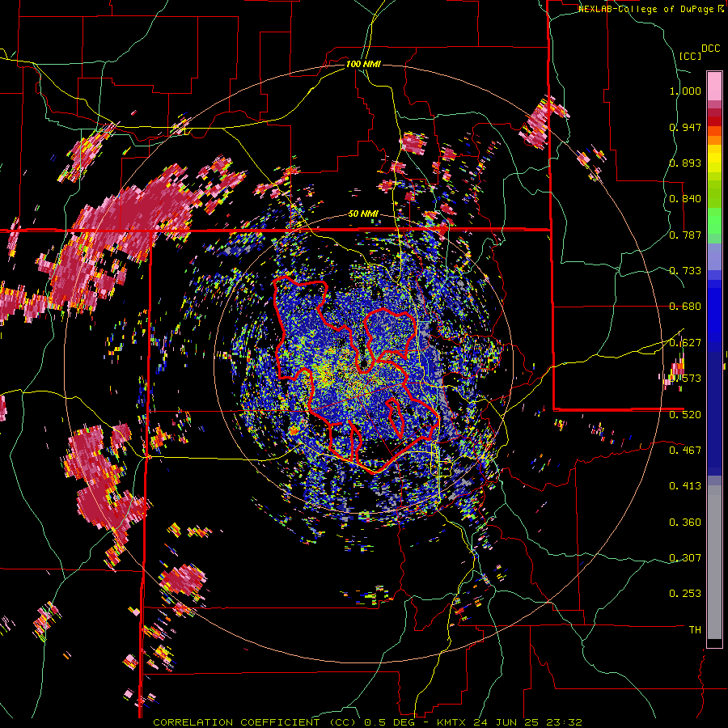Screen dimensions: 728x728
Task: Click the 0.947 scale value
Action: pos(685,127)
